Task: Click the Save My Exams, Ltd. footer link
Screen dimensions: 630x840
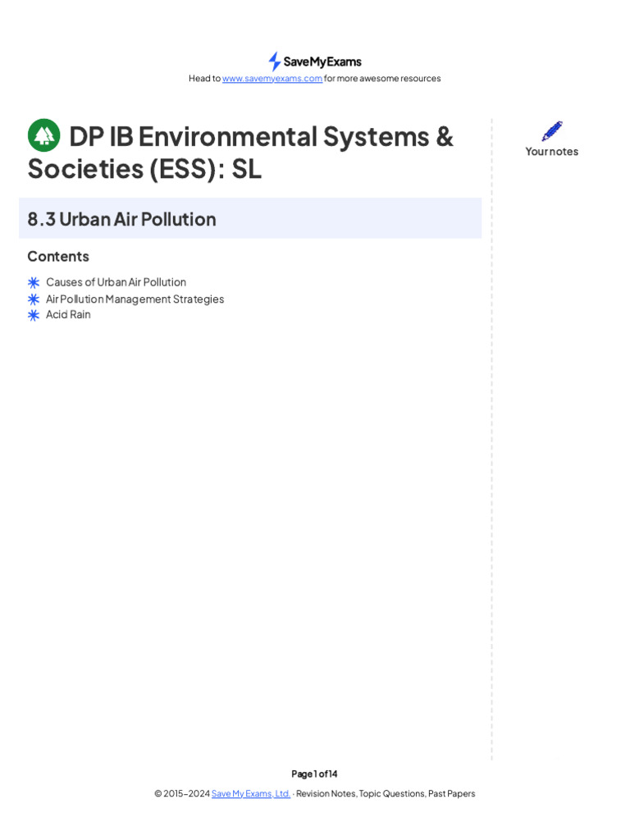Action: pos(251,793)
